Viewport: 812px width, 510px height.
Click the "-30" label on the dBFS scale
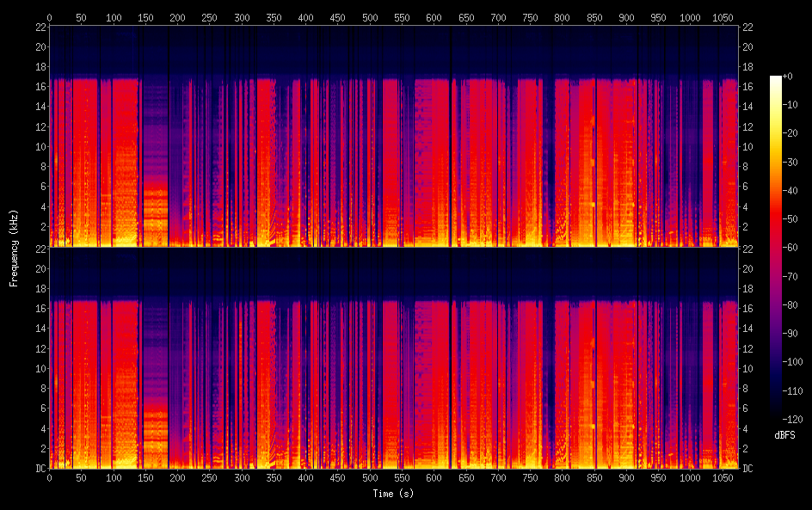[796, 163]
